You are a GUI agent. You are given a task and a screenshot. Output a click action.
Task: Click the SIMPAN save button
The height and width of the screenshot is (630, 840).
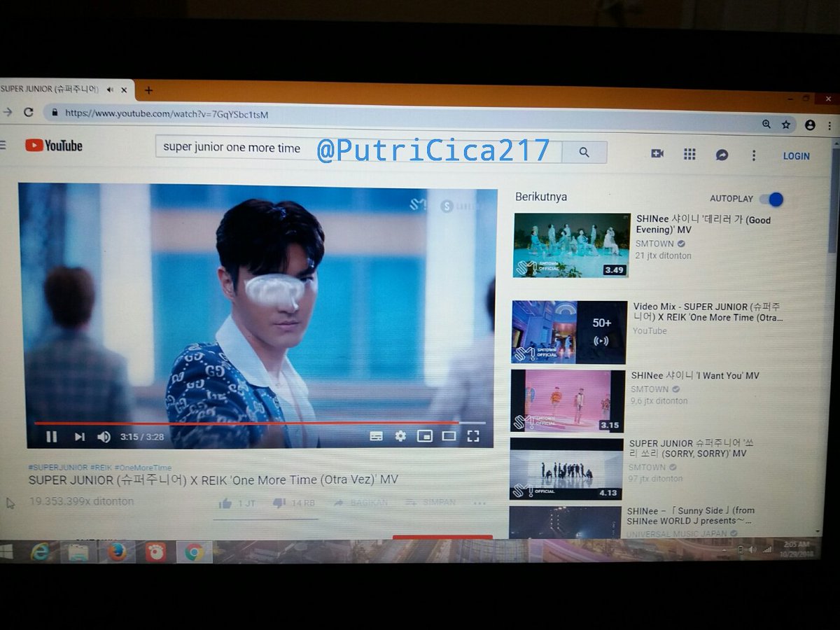click(430, 502)
